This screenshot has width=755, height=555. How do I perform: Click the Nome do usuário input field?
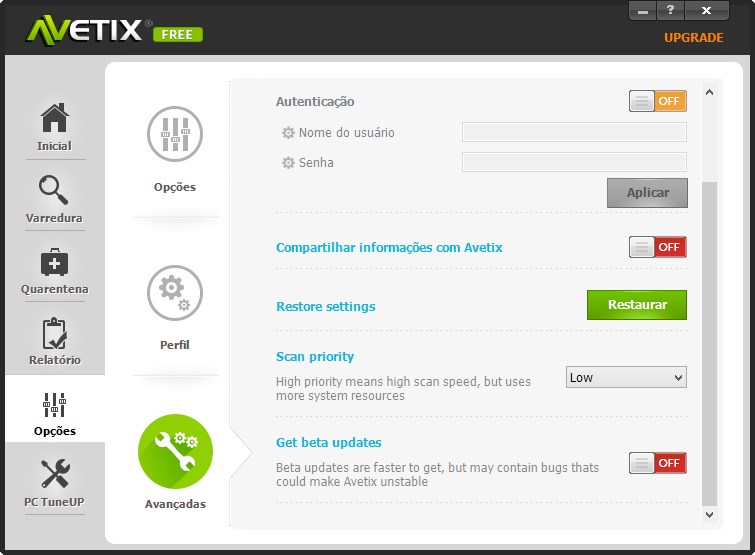[x=574, y=132]
